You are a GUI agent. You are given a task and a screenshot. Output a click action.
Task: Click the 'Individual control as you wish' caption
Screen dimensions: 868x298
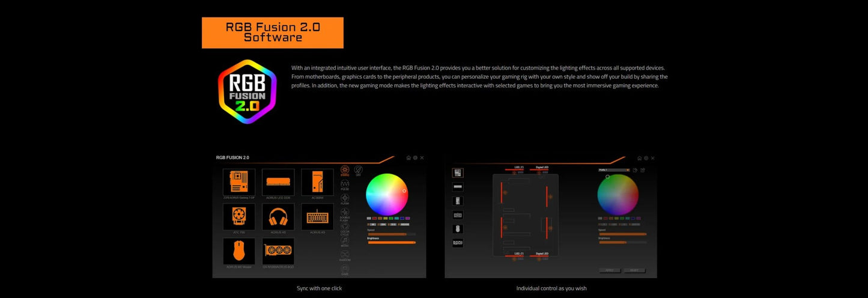tap(551, 288)
